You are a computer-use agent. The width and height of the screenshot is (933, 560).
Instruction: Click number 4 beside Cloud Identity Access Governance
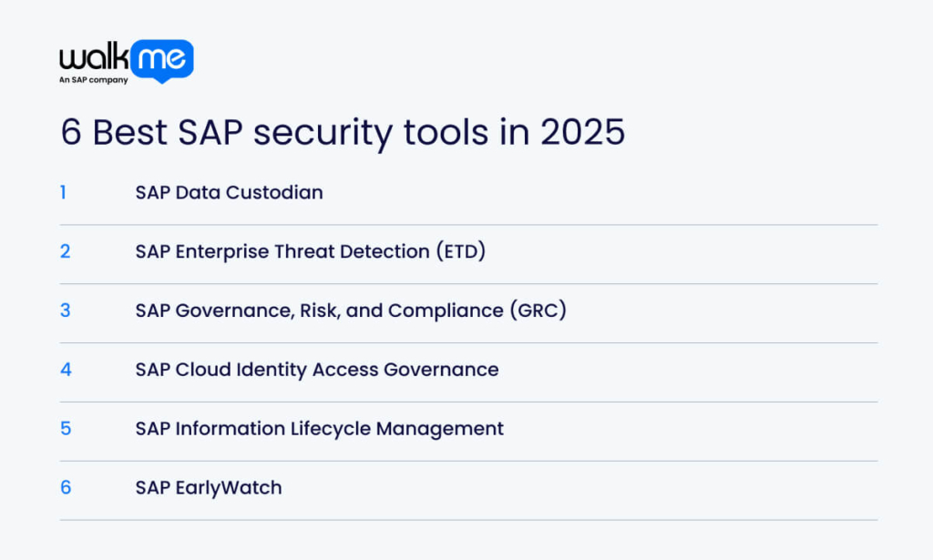(66, 370)
